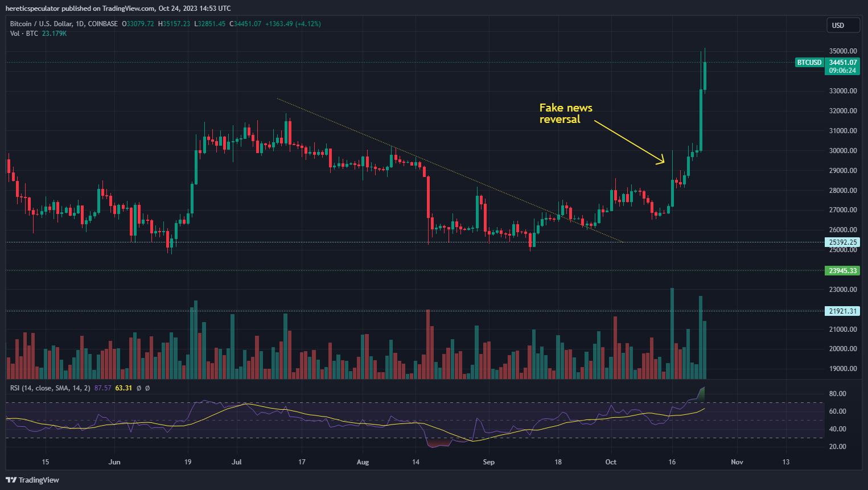
Task: Click the RSI value 87.57
Action: (x=103, y=388)
